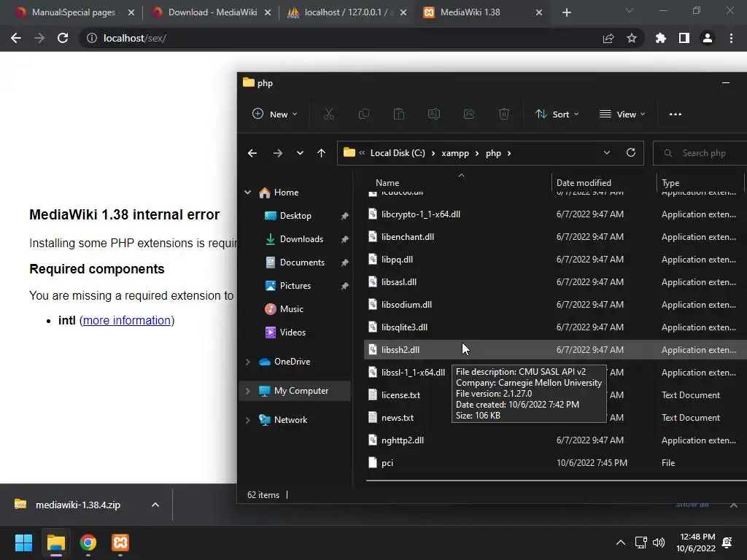Expand the OneDrive tree node
Viewport: 747px width, 560px height.
click(248, 362)
